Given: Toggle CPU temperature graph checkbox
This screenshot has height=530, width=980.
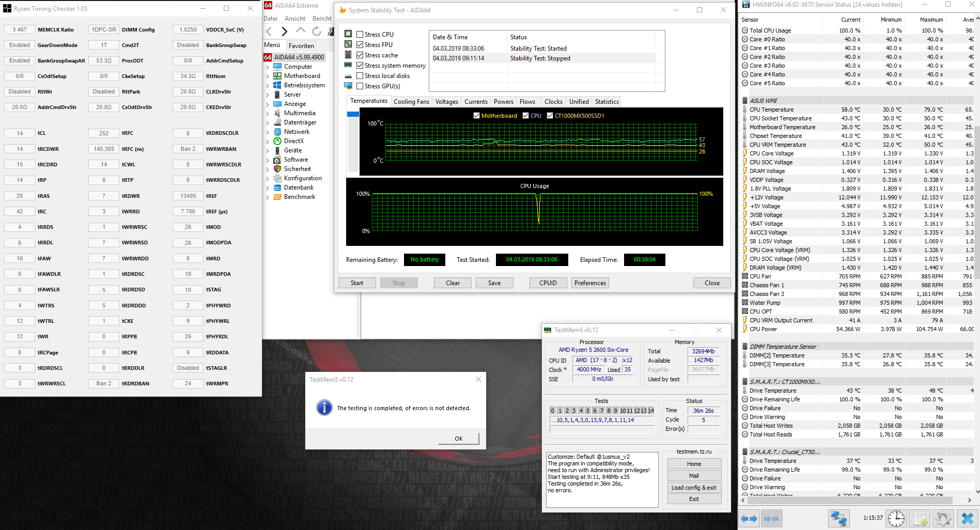Looking at the screenshot, I should [x=525, y=116].
